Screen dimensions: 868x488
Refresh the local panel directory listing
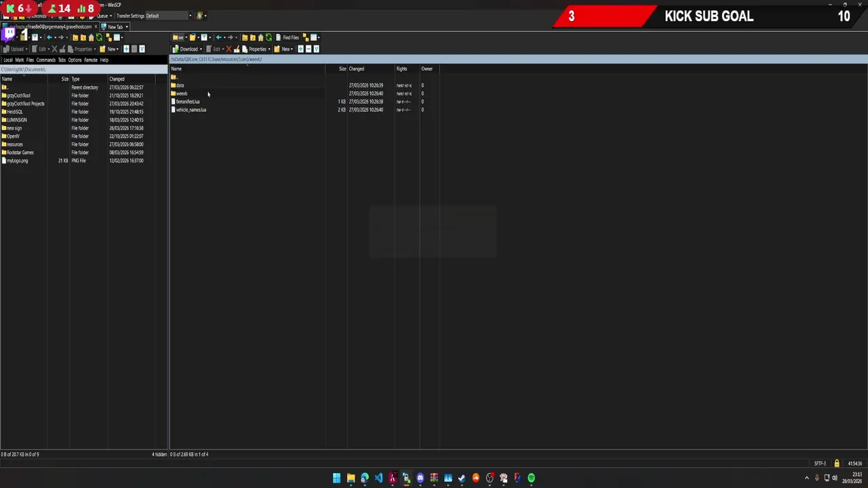[x=99, y=37]
